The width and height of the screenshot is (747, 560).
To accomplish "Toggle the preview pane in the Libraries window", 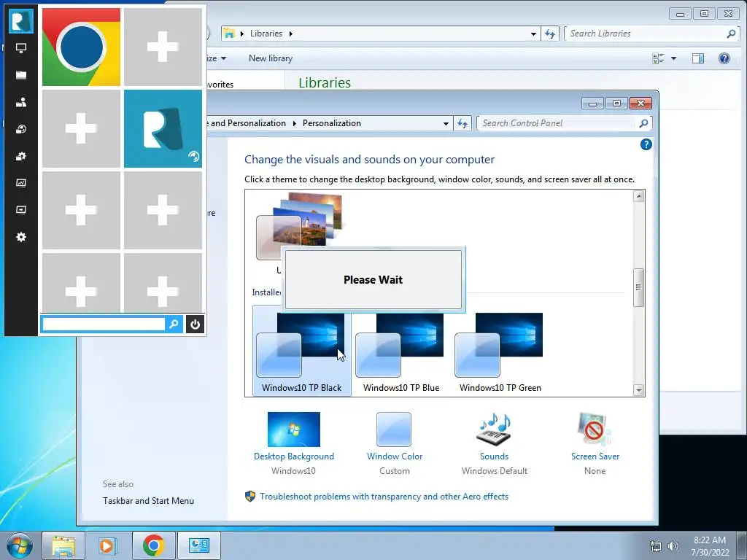I will tap(698, 58).
